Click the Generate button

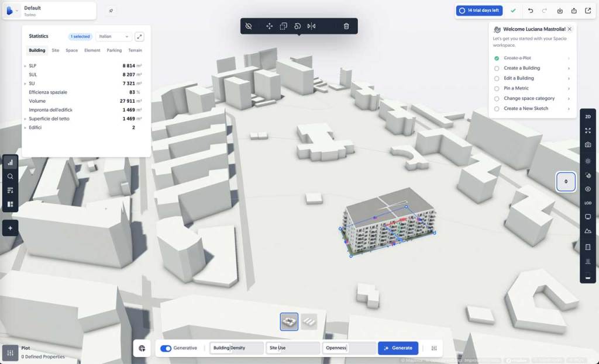tap(398, 348)
